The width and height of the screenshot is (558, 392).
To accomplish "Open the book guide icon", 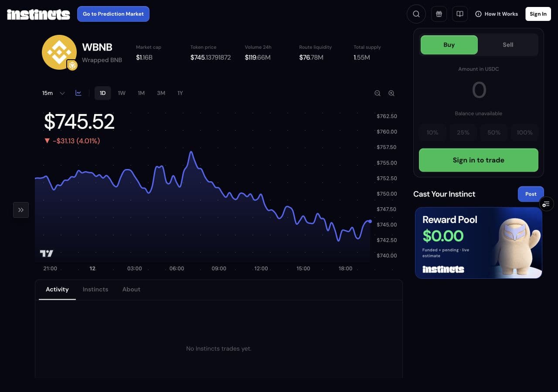I will pyautogui.click(x=460, y=14).
